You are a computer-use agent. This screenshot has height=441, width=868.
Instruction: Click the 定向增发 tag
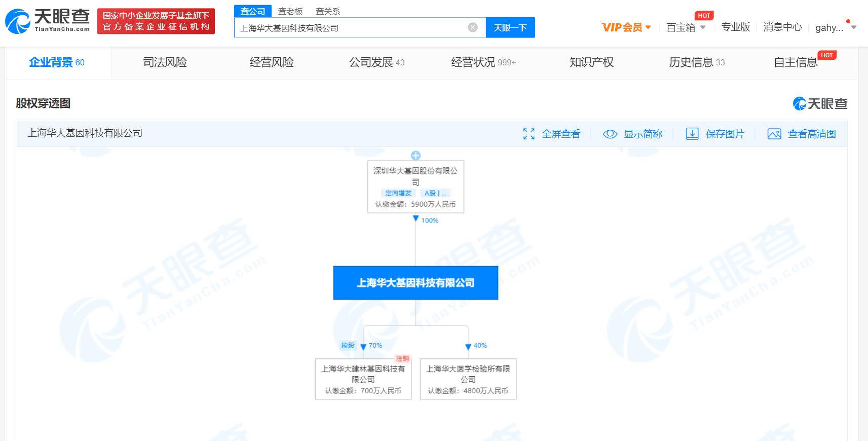[398, 193]
